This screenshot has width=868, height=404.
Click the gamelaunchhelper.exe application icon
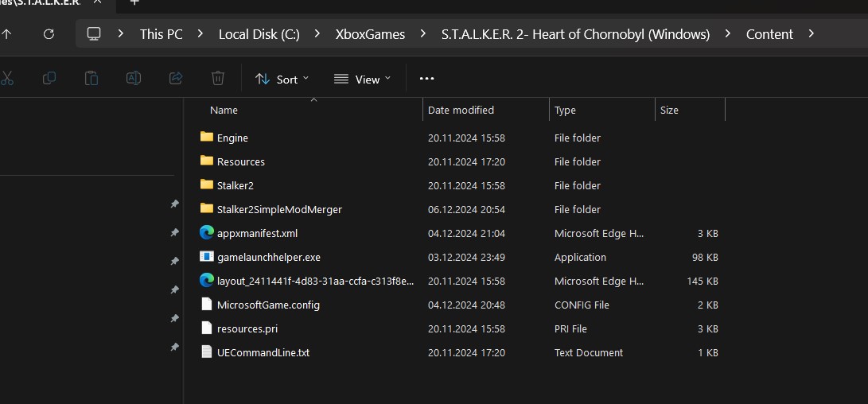coord(207,257)
